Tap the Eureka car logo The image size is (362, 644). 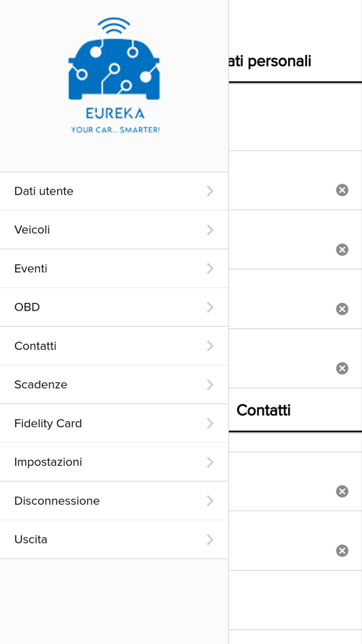(x=114, y=75)
